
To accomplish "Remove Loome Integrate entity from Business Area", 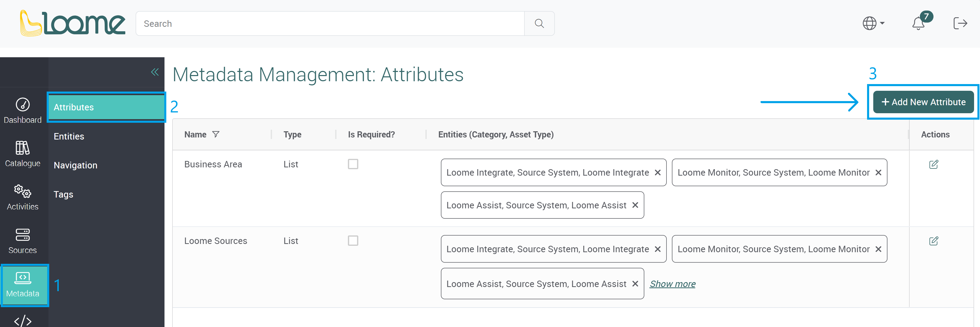I will (x=657, y=173).
